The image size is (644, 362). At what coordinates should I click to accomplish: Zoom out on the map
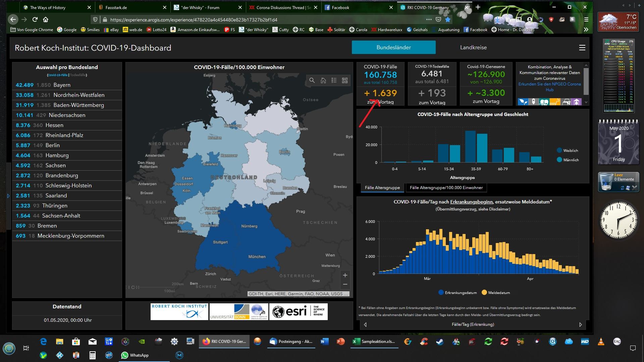(x=345, y=284)
